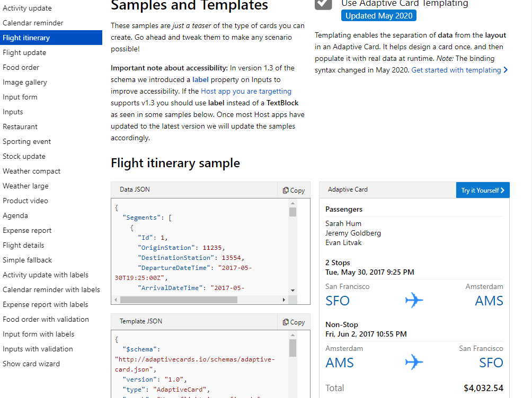This screenshot has width=532, height=398.
Task: Click the chevron after Get started with templating
Action: pos(506,70)
